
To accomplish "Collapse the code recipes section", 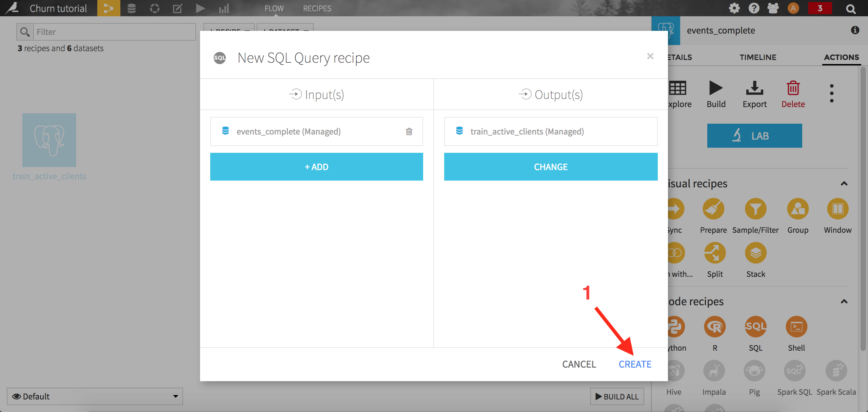I will pyautogui.click(x=845, y=301).
